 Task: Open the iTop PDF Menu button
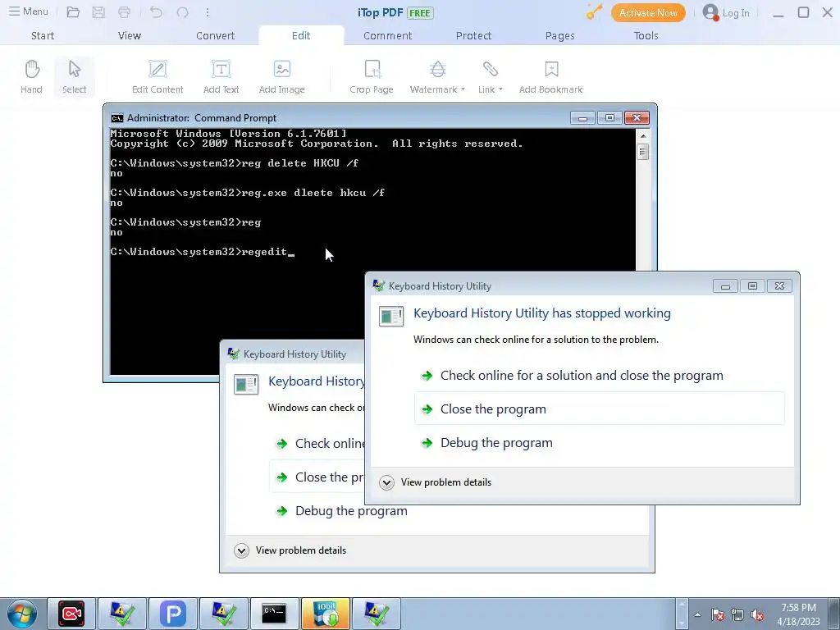tap(29, 11)
